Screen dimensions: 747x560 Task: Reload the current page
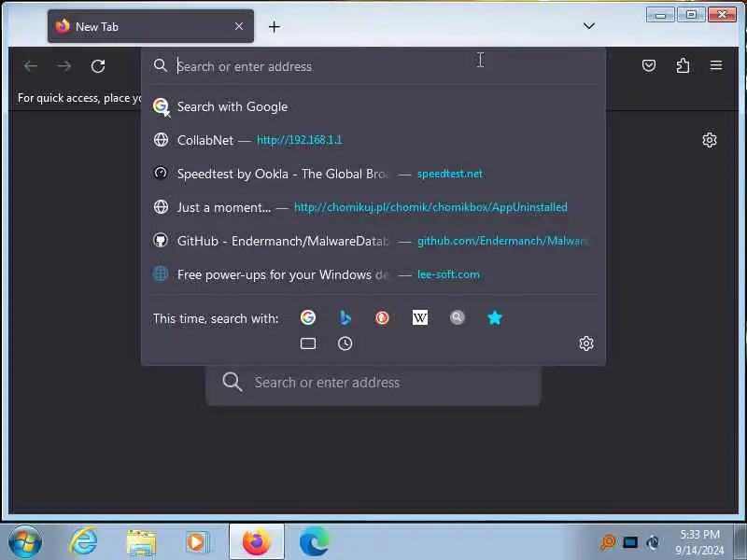(98, 65)
